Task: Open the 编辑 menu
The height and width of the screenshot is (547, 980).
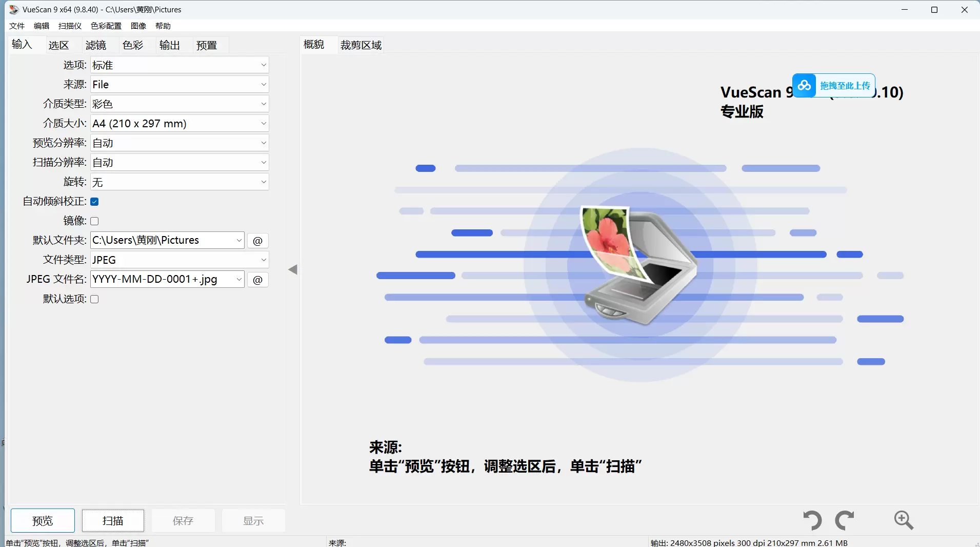Action: pyautogui.click(x=42, y=26)
